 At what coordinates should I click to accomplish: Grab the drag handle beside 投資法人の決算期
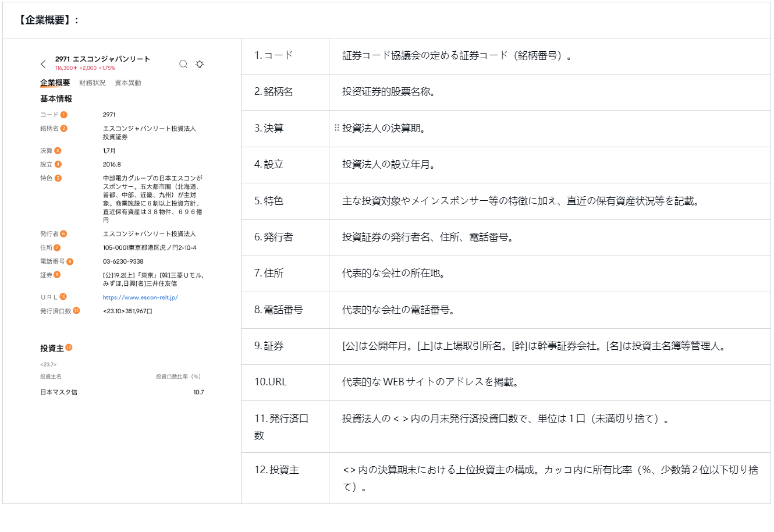pyautogui.click(x=336, y=128)
